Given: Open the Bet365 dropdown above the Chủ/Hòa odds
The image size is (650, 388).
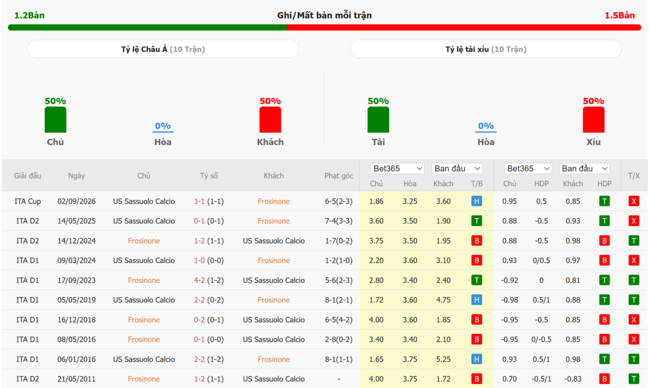Looking at the screenshot, I should coord(397,169).
